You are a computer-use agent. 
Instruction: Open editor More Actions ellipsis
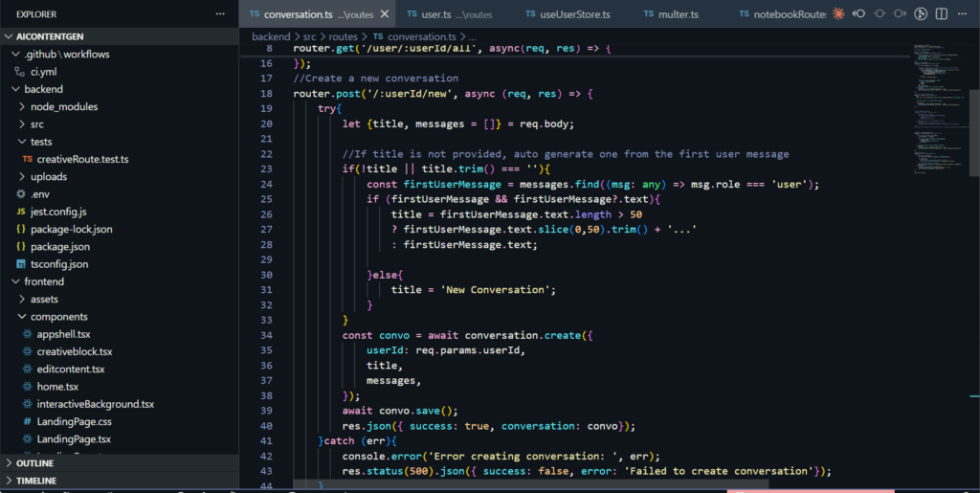[962, 14]
